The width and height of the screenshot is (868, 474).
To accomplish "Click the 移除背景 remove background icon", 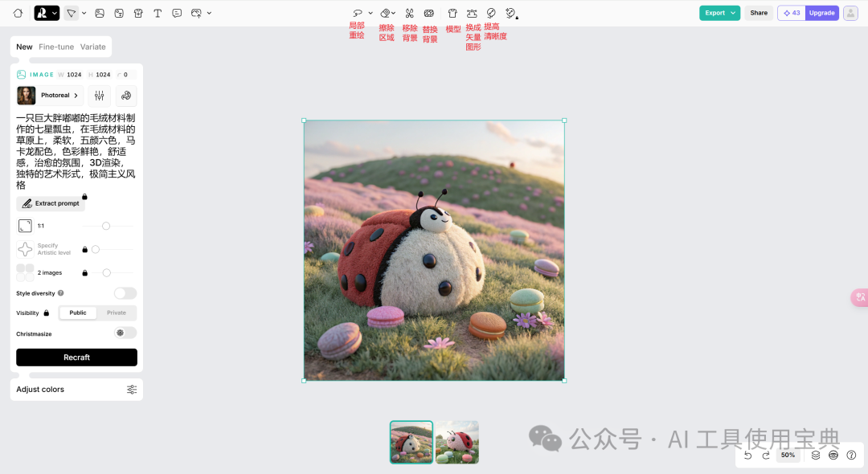I will click(x=408, y=13).
